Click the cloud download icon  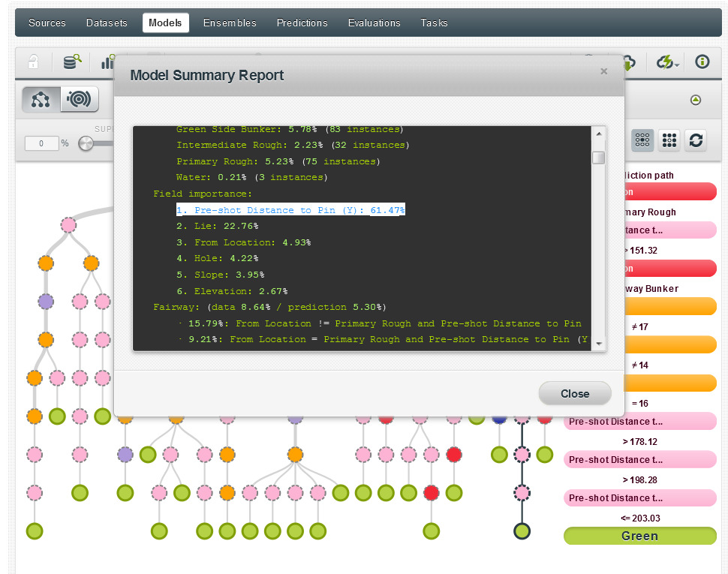click(630, 63)
